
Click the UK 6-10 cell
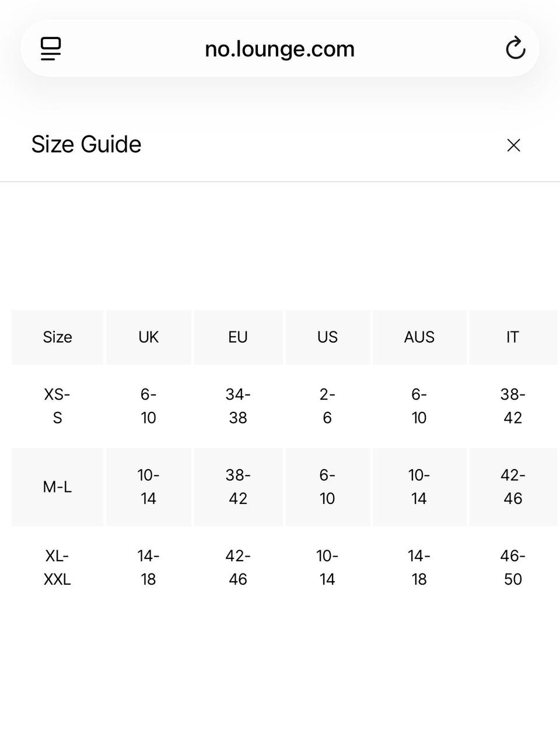pyautogui.click(x=148, y=406)
